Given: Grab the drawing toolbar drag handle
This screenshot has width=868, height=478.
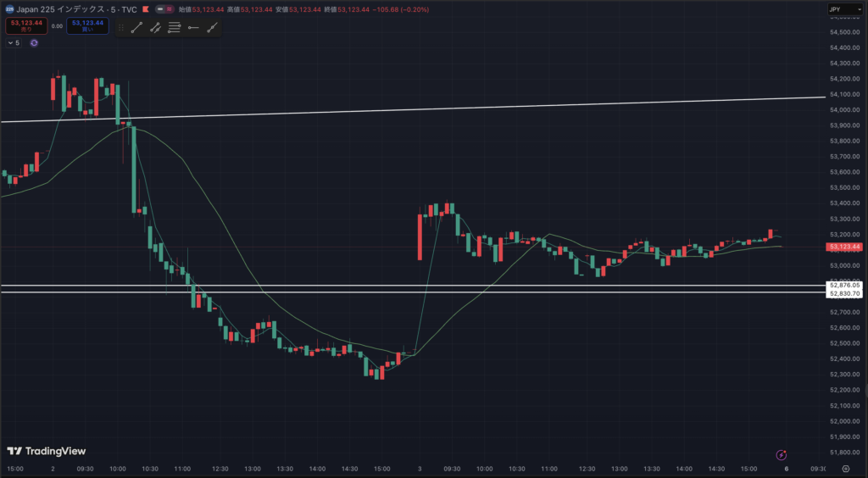Looking at the screenshot, I should 121,27.
